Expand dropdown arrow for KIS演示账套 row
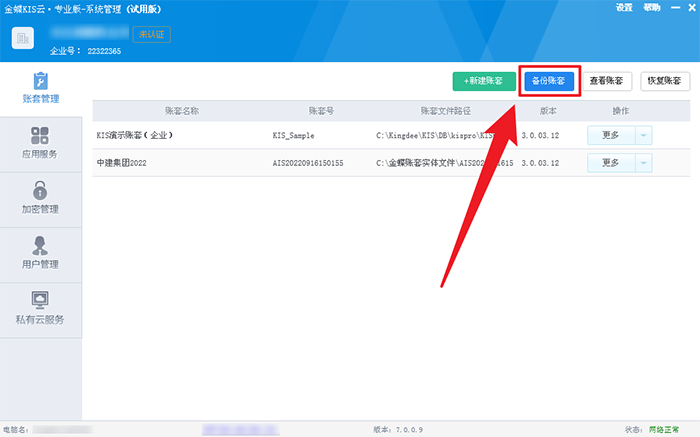This screenshot has width=700, height=437. [x=643, y=134]
